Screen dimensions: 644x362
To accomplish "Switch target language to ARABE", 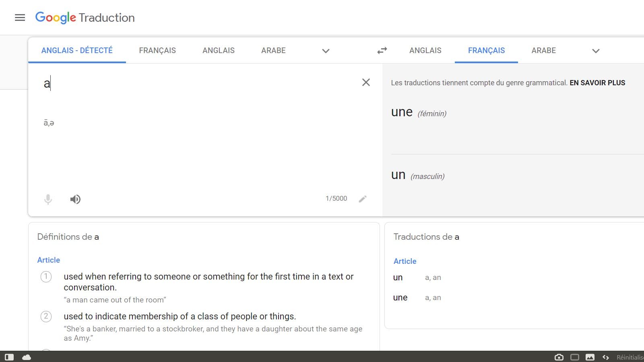I will 544,50.
